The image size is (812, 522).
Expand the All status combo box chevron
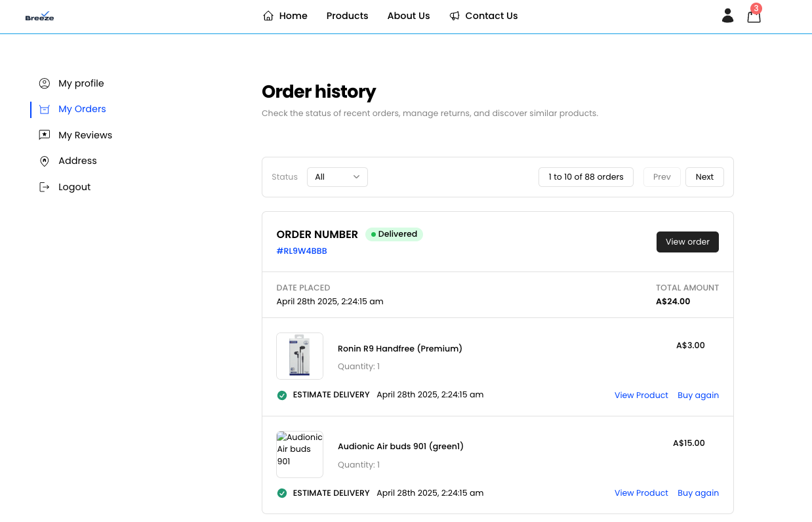[356, 176]
